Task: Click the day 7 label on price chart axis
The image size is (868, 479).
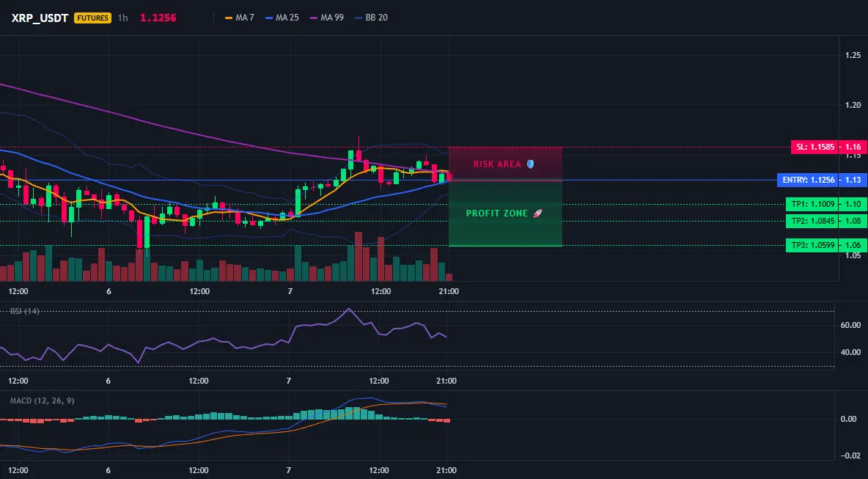Action: [290, 291]
